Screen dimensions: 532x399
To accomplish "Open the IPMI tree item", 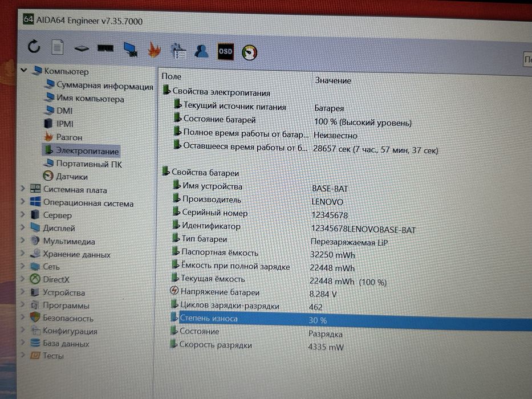I will 59,124.
